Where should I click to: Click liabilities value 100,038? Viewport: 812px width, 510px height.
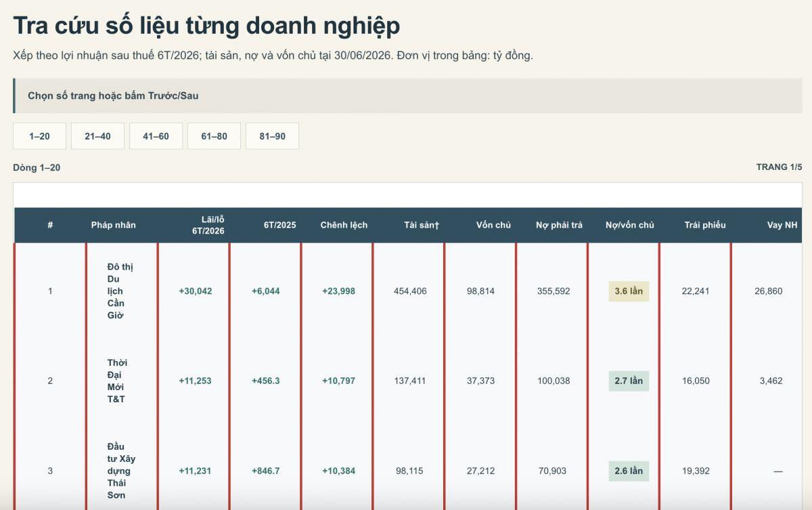(554, 381)
